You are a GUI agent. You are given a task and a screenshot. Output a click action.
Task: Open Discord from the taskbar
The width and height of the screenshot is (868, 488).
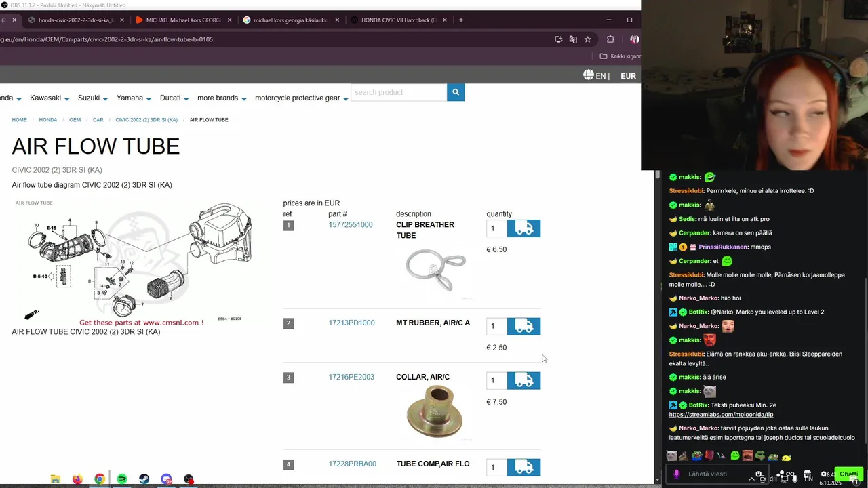[167, 479]
